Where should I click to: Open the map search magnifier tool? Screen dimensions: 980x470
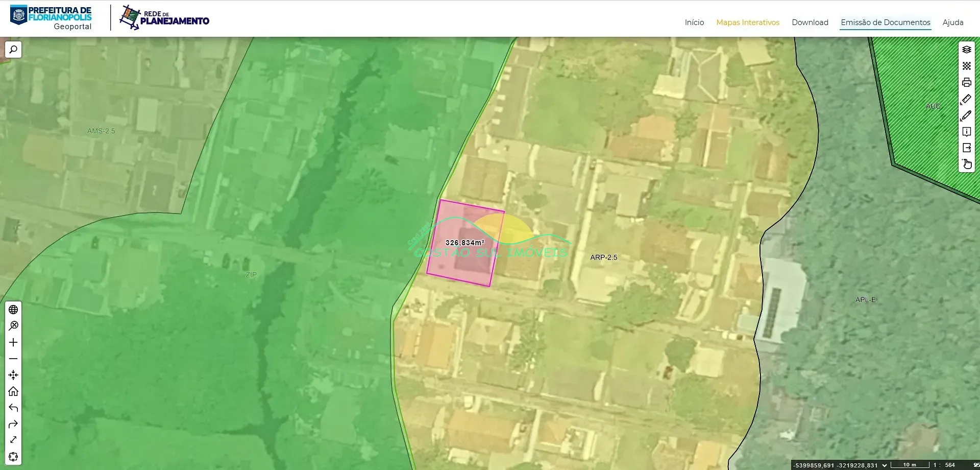point(13,50)
